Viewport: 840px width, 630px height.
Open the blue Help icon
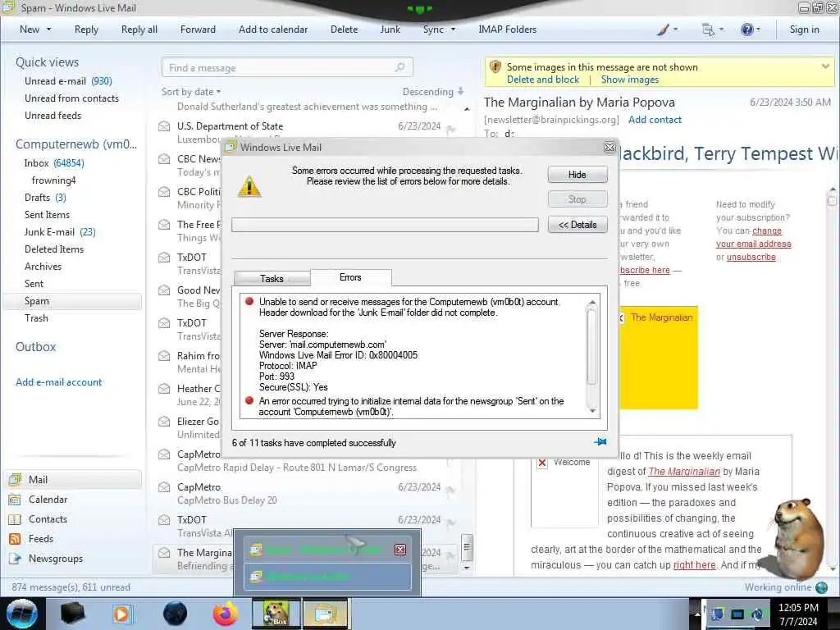[x=746, y=30]
